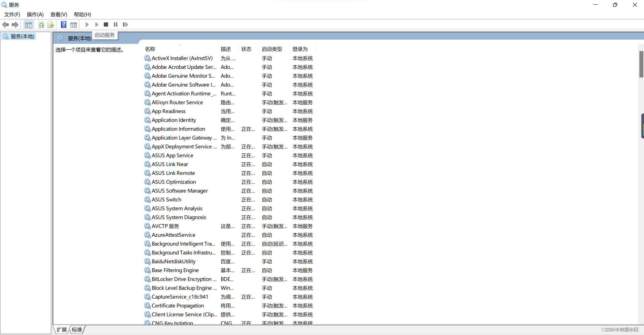Open the 查看(V) menu
This screenshot has width=644, height=335.
[59, 14]
